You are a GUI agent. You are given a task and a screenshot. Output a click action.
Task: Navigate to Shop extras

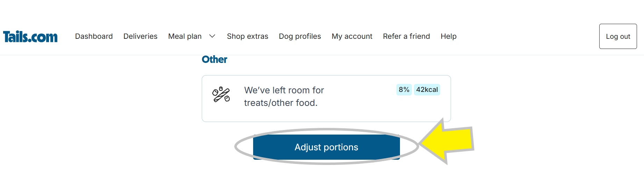click(248, 36)
